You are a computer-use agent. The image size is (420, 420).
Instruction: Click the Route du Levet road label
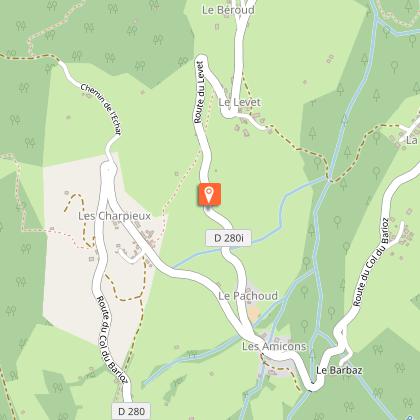coord(199,92)
